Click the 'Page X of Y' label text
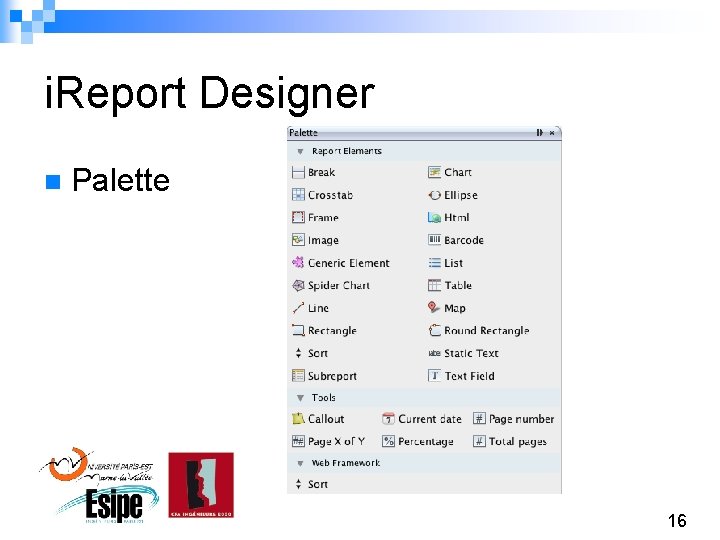 [x=336, y=442]
